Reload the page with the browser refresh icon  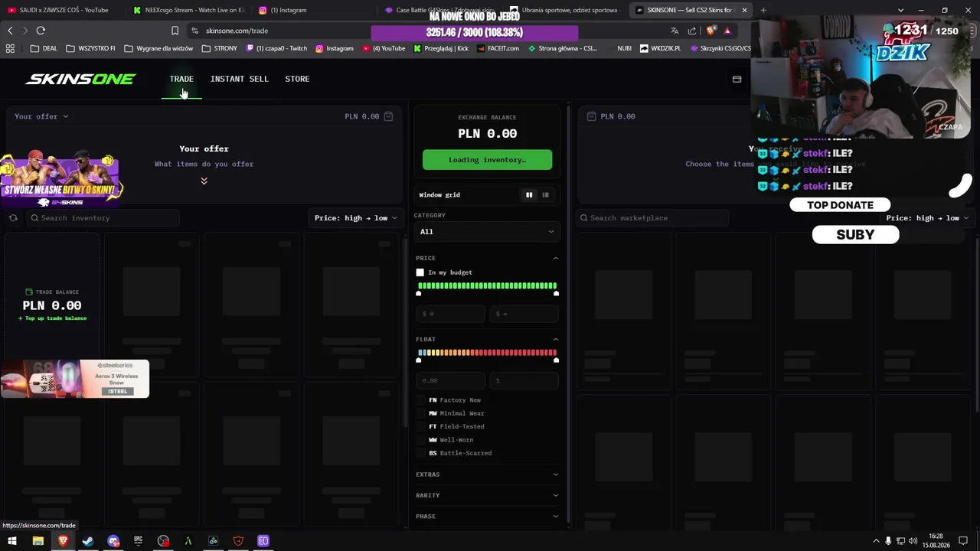click(x=41, y=31)
